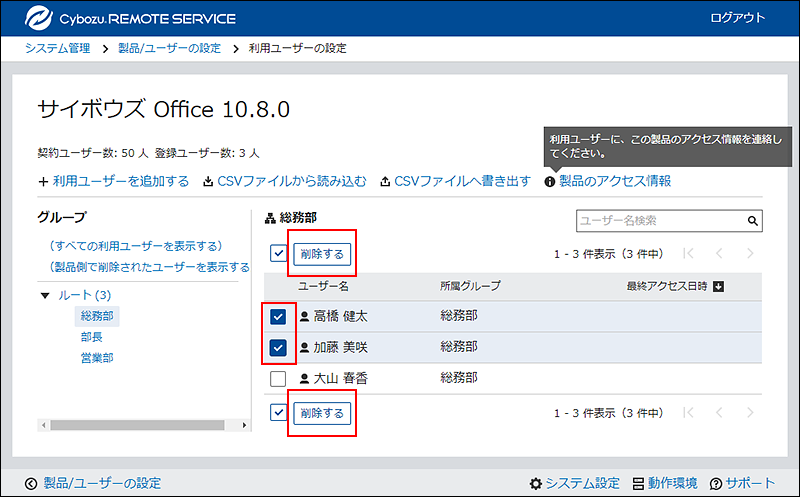The image size is (800, 497).
Task: Check the checkbox for 大山 春香
Action: 278,379
